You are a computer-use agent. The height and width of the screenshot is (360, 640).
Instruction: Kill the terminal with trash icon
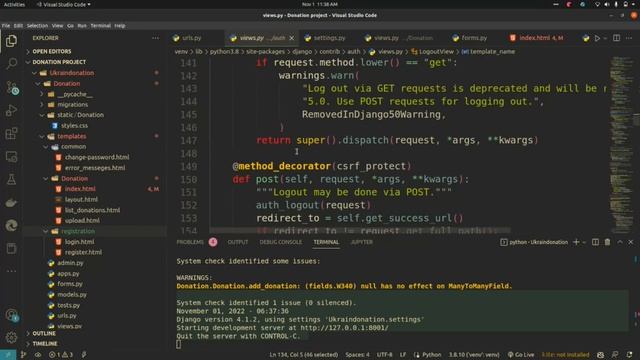[607, 242]
